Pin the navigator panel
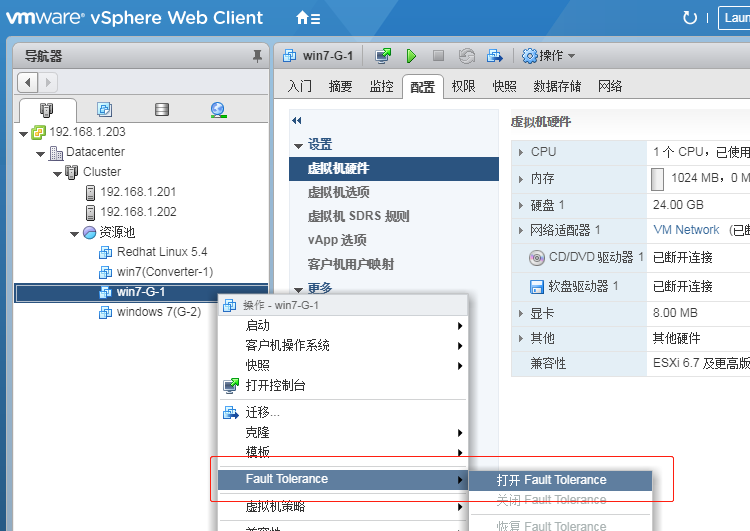 (x=257, y=56)
